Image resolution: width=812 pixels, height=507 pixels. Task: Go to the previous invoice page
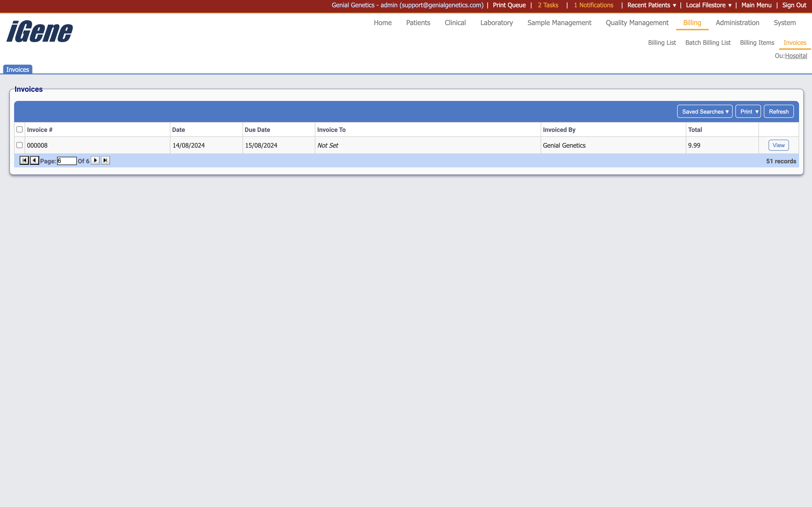tap(34, 160)
